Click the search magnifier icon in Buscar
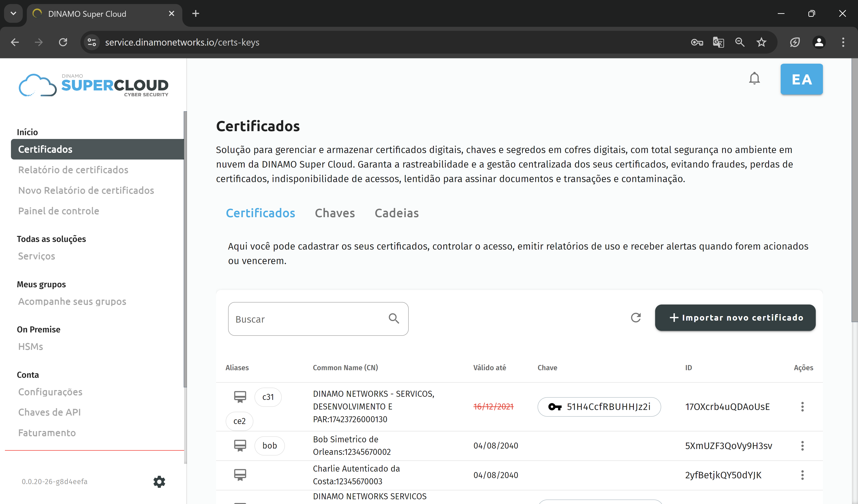This screenshot has height=504, width=858. tap(394, 319)
